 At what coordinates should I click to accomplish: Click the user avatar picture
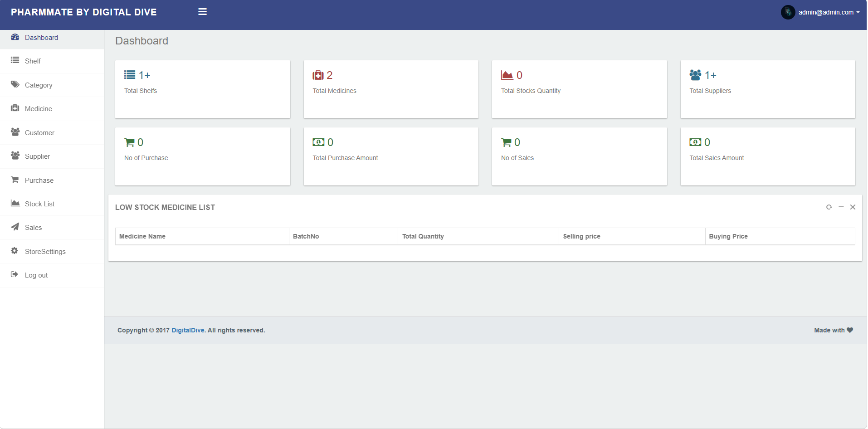788,12
